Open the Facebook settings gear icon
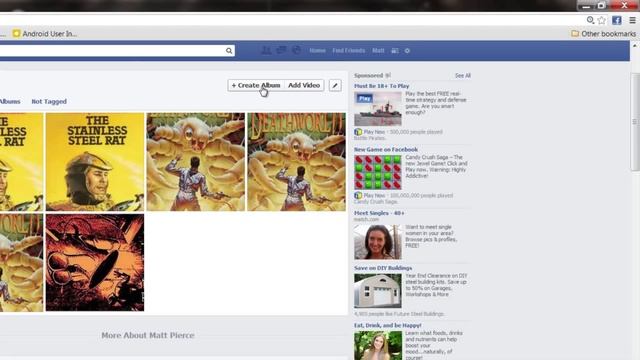 coord(407,51)
